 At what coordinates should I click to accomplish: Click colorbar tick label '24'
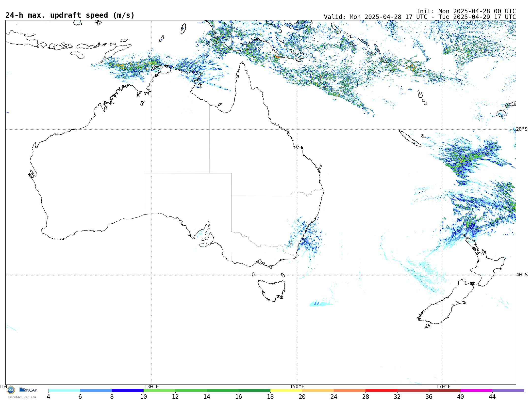(334, 397)
